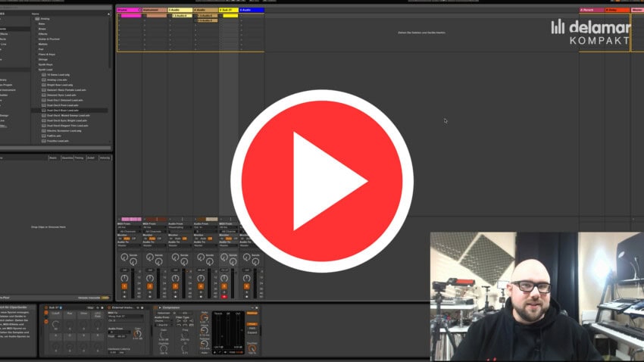Deactivate track 3 with its orange activator
The width and height of the screenshot is (644, 362).
[x=175, y=286]
